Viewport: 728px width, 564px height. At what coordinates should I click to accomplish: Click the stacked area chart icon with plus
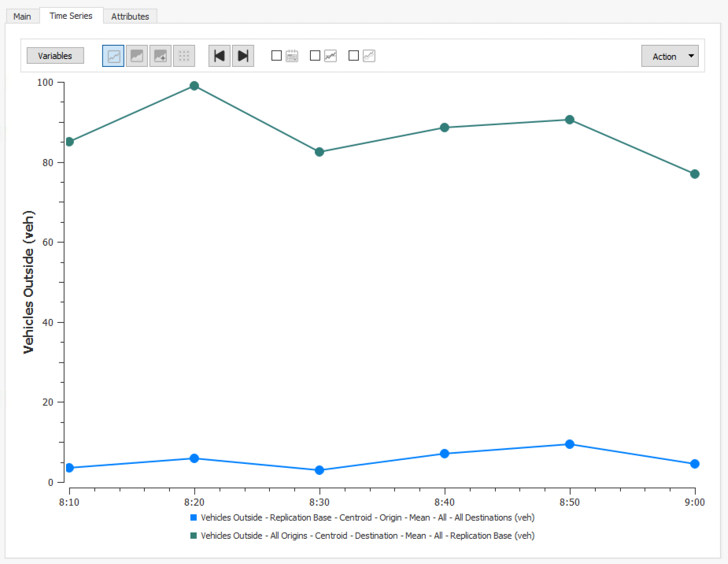coord(161,56)
